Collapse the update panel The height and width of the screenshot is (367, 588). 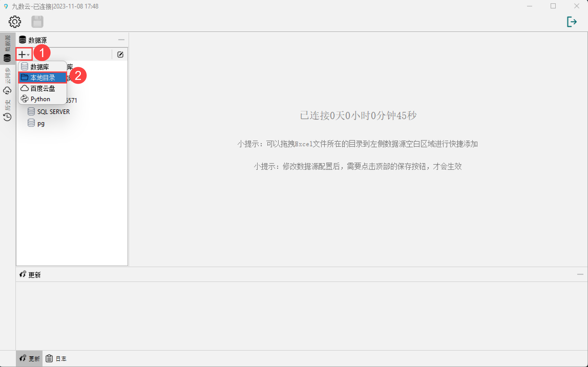[580, 275]
